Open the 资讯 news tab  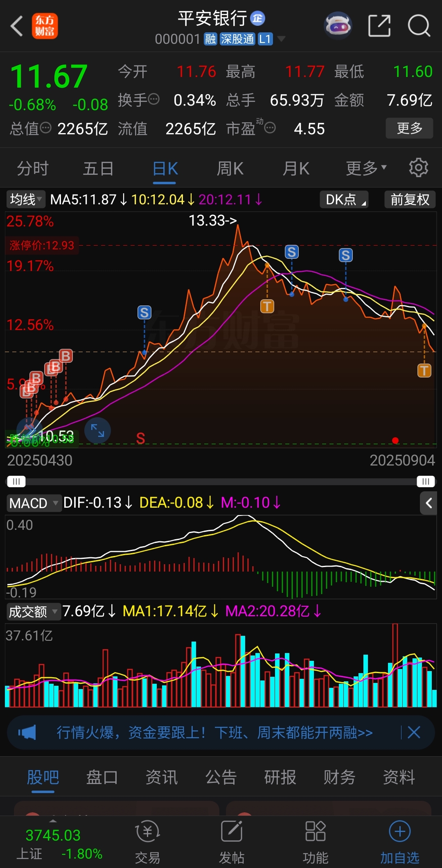tap(162, 777)
